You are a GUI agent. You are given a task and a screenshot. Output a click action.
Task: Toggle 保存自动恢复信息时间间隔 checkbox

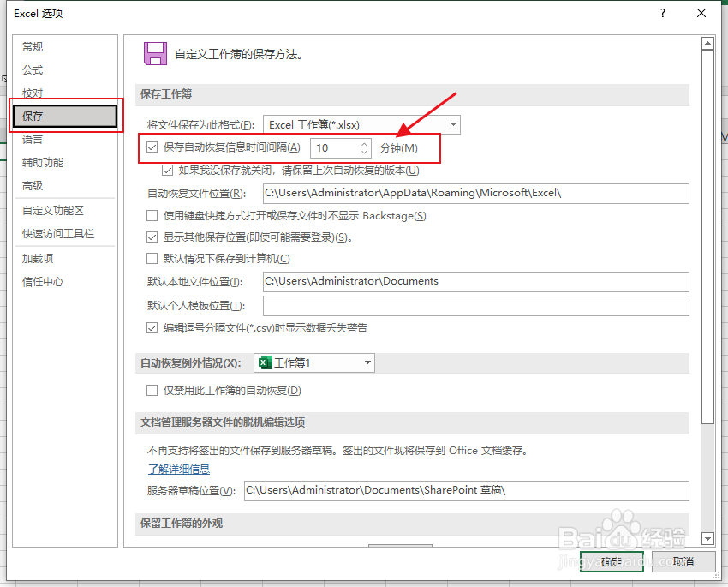(x=152, y=147)
